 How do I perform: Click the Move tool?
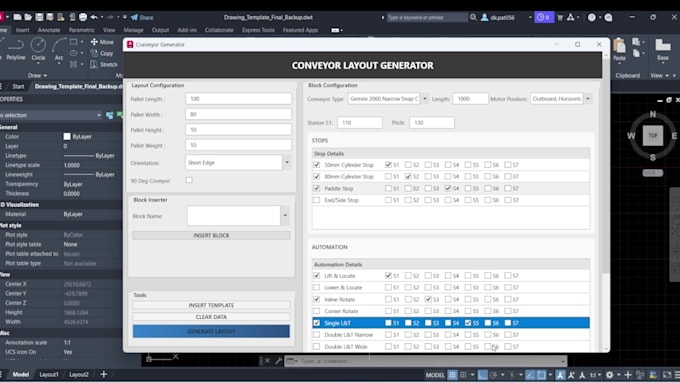[102, 42]
